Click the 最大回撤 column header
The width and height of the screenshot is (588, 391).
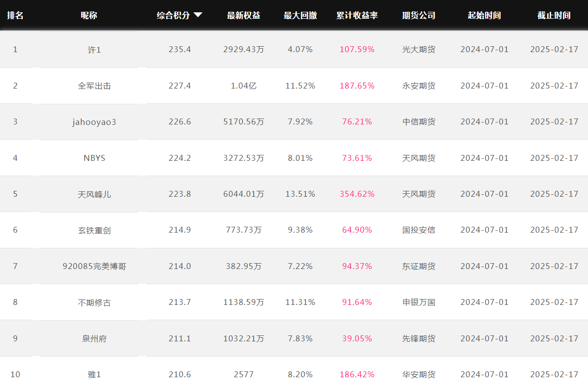click(x=300, y=15)
